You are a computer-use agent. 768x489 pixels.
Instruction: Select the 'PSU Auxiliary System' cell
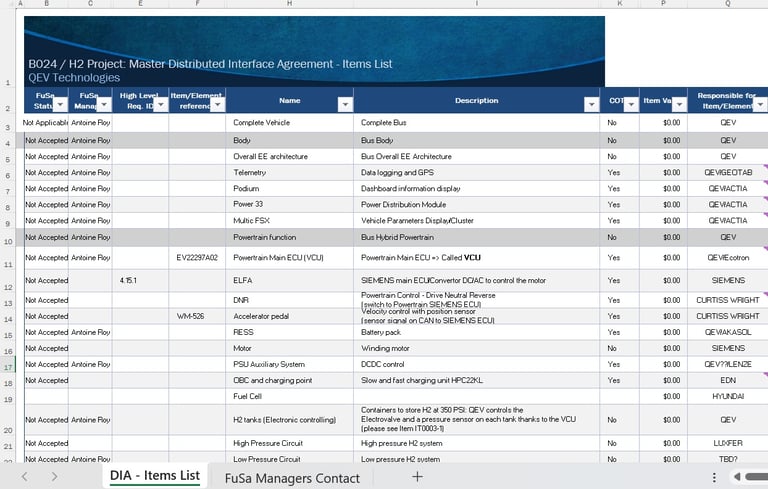click(289, 364)
